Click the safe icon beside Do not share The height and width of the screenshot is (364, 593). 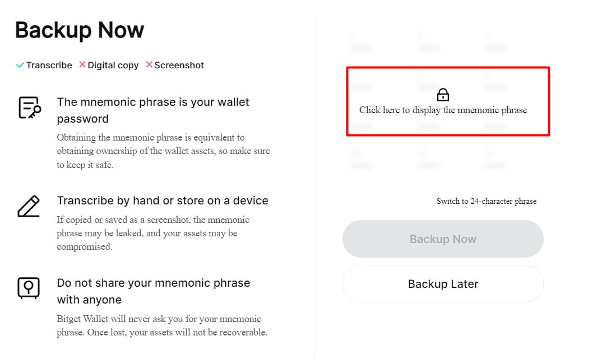click(x=29, y=288)
